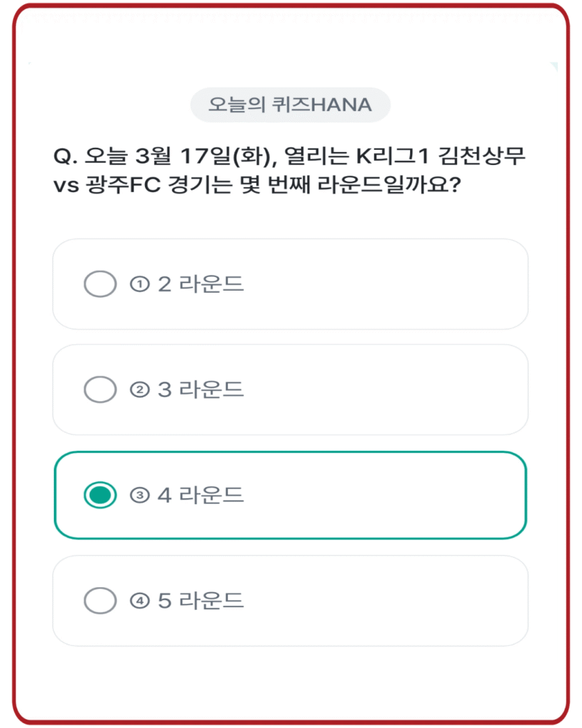This screenshot has height=728, width=582.
Task: Select the radio circle beside 2 라운드
Action: click(x=99, y=283)
